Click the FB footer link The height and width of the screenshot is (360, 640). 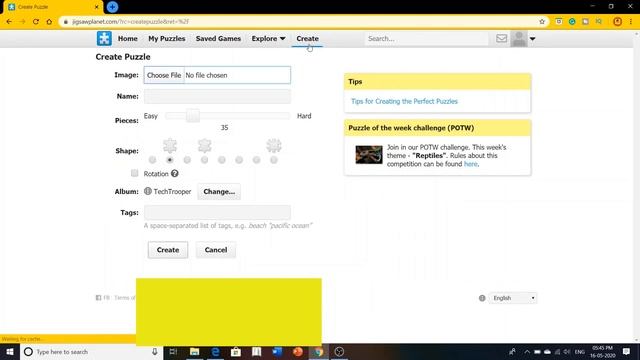103,298
